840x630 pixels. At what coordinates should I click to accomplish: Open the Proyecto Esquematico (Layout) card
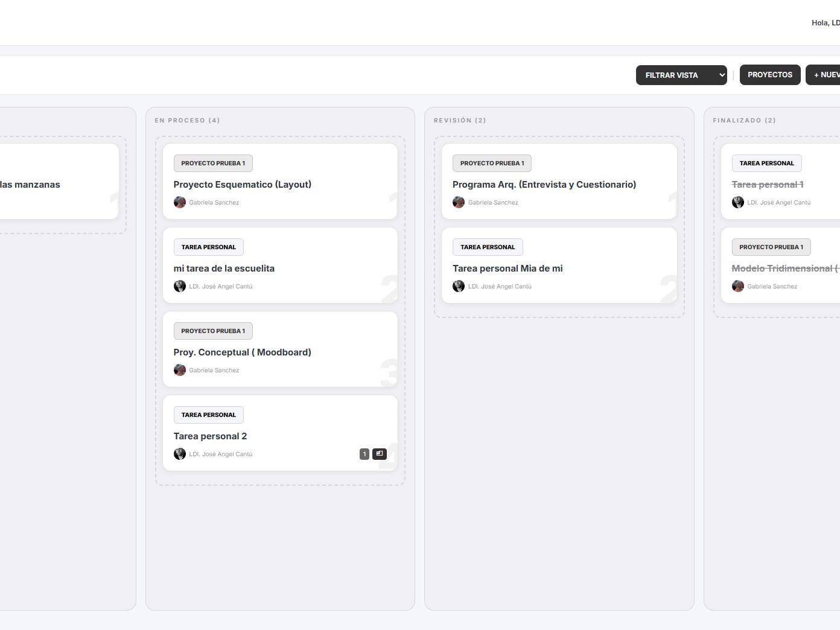[242, 185]
